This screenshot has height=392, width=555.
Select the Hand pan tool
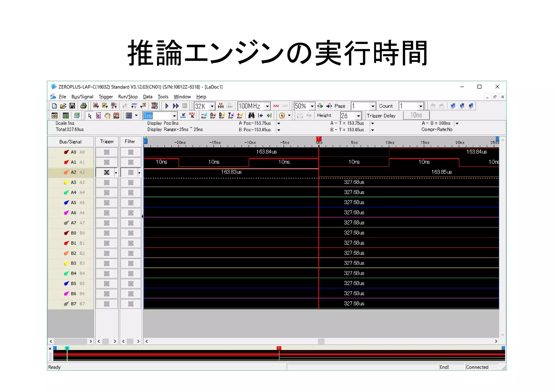point(107,116)
